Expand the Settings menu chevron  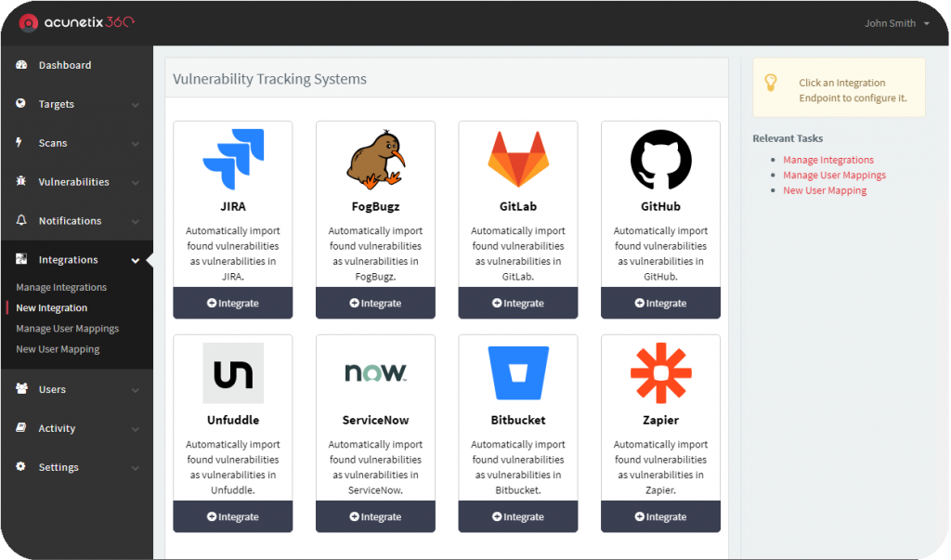tap(136, 468)
